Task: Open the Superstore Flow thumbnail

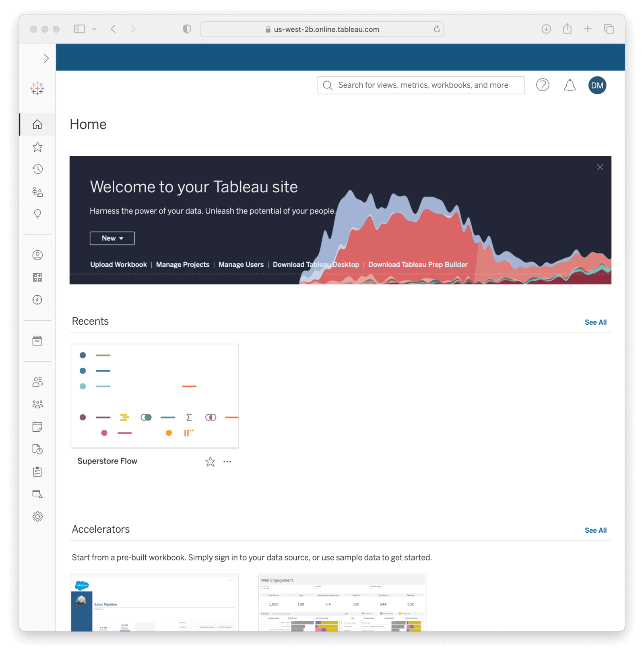Action: tap(155, 396)
